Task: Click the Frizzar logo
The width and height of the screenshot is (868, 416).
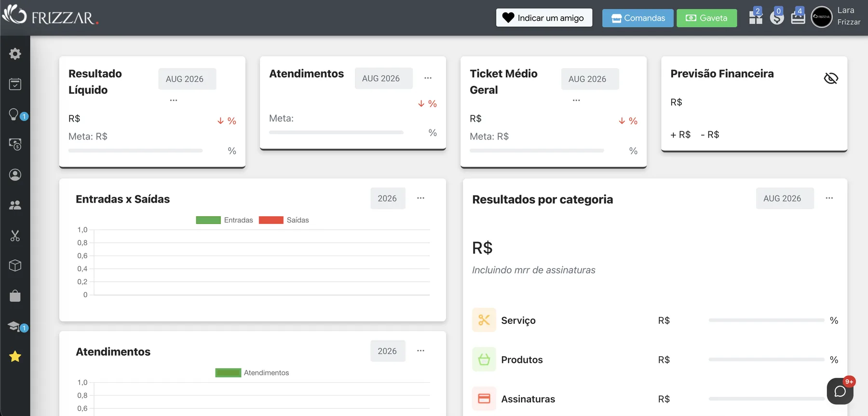Action: pyautogui.click(x=50, y=15)
